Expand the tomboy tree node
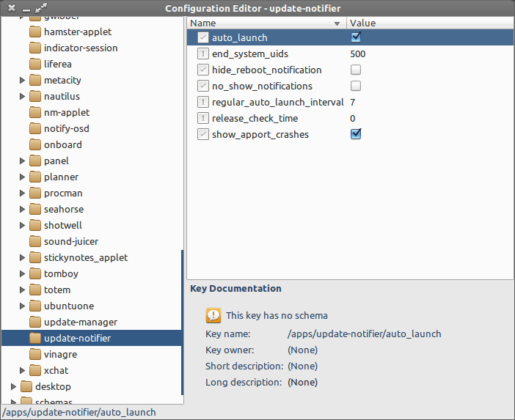The height and width of the screenshot is (420, 515). (22, 273)
